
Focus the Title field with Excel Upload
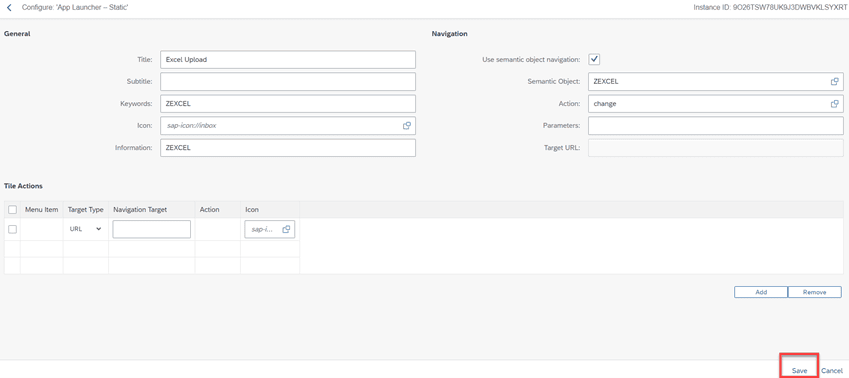pos(288,60)
